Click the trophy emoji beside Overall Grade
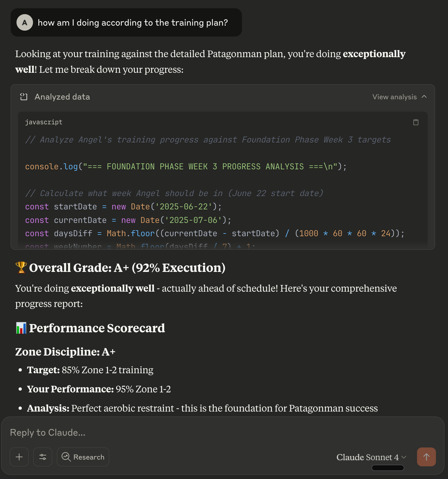Viewport: 448px width, 479px height. tap(21, 267)
